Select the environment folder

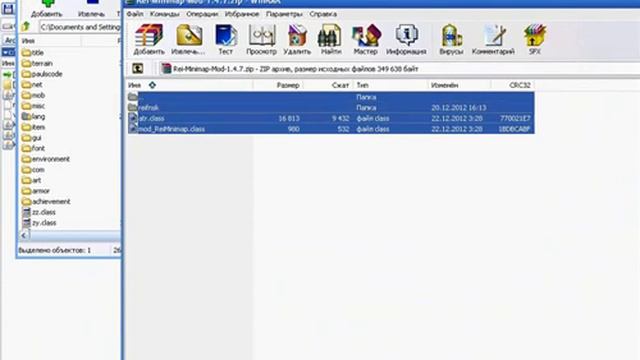tap(46, 159)
